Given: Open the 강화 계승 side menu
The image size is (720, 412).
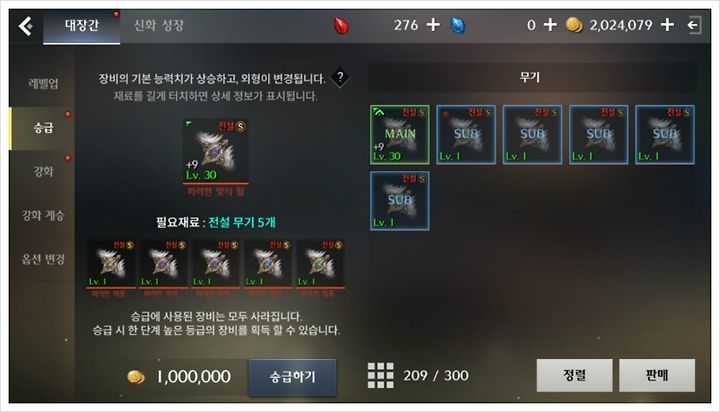Looking at the screenshot, I should point(43,215).
